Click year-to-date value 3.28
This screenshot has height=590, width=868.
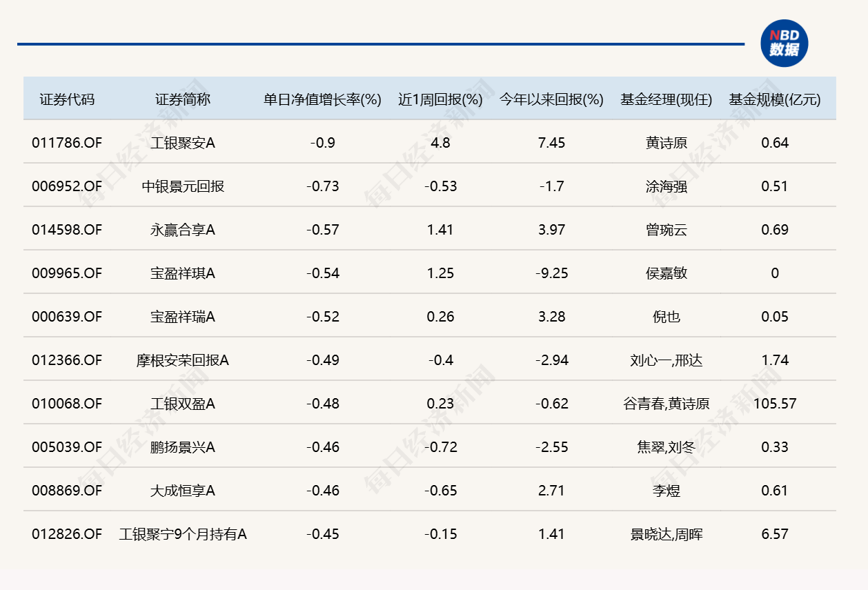[551, 317]
